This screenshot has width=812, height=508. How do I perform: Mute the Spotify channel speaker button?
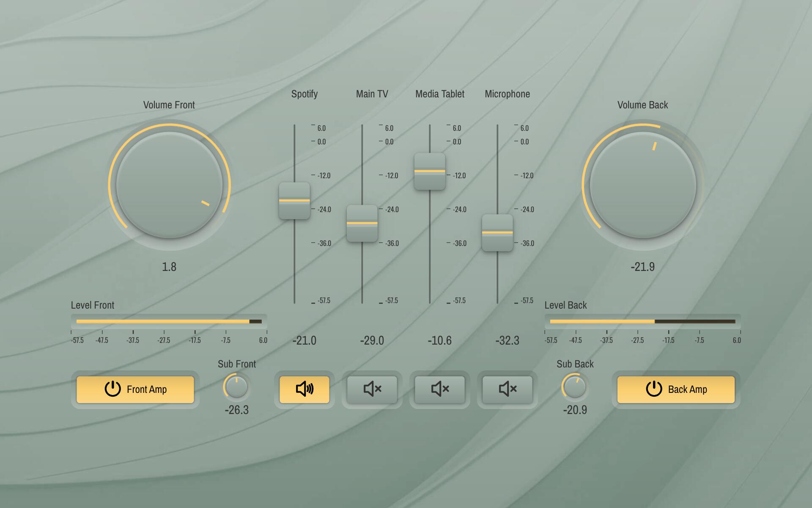(304, 389)
